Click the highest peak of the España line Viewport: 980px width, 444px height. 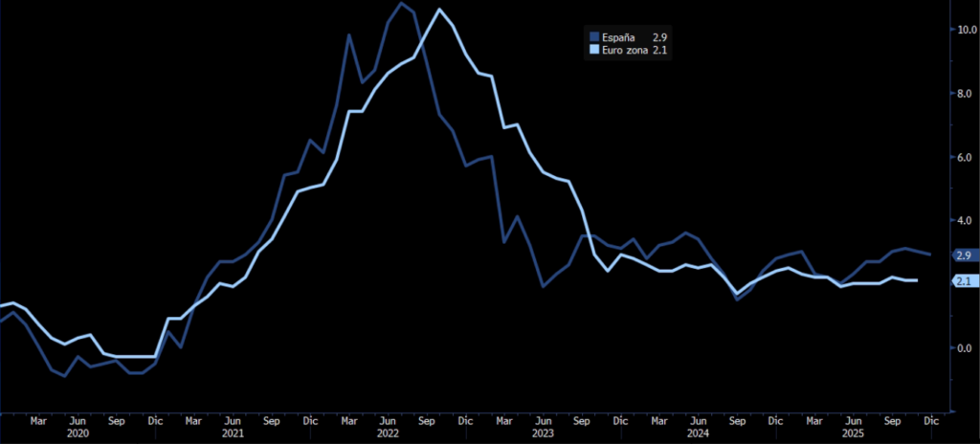402,4
